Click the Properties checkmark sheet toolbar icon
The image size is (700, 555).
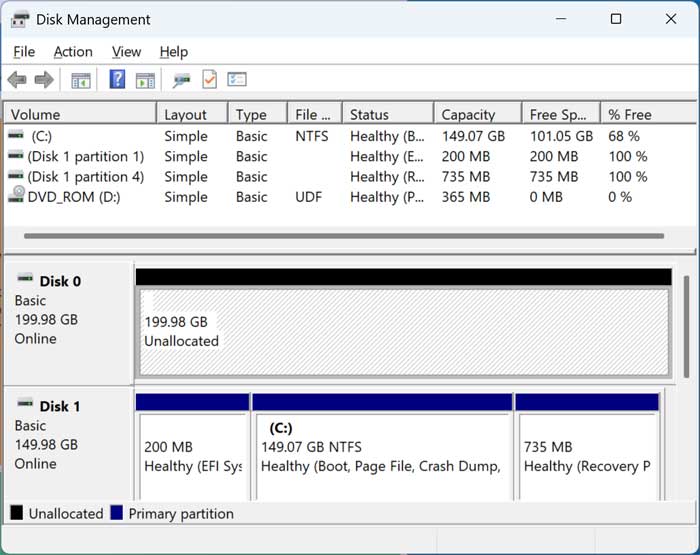[209, 79]
